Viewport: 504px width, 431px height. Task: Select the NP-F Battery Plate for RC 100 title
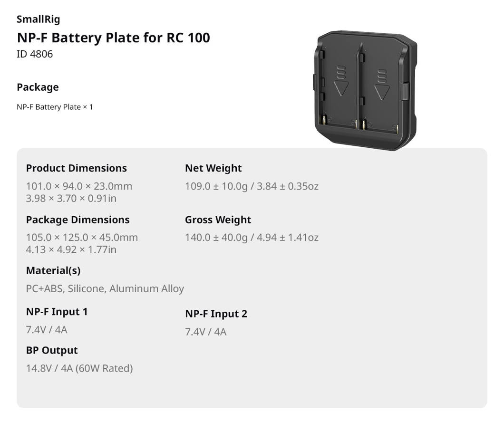(113, 38)
